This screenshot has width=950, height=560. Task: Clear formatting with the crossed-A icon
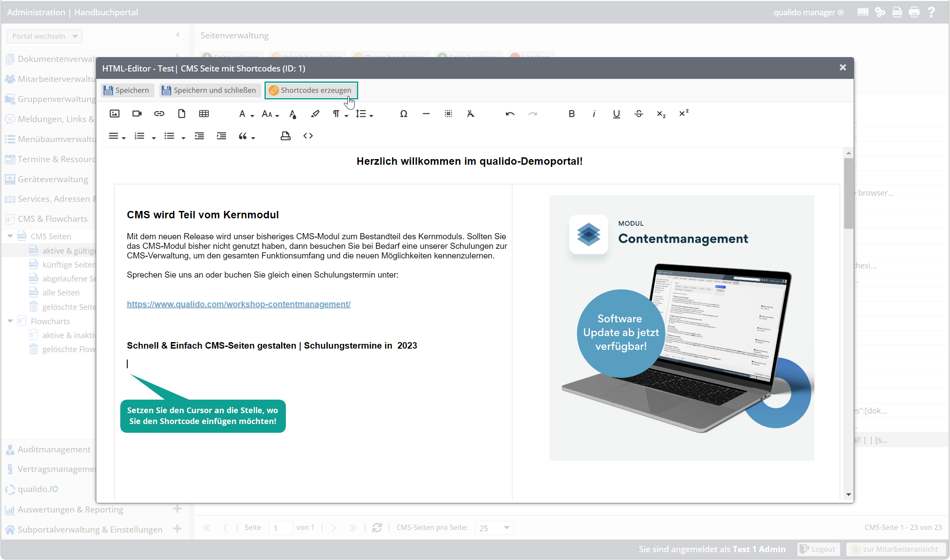pos(471,114)
